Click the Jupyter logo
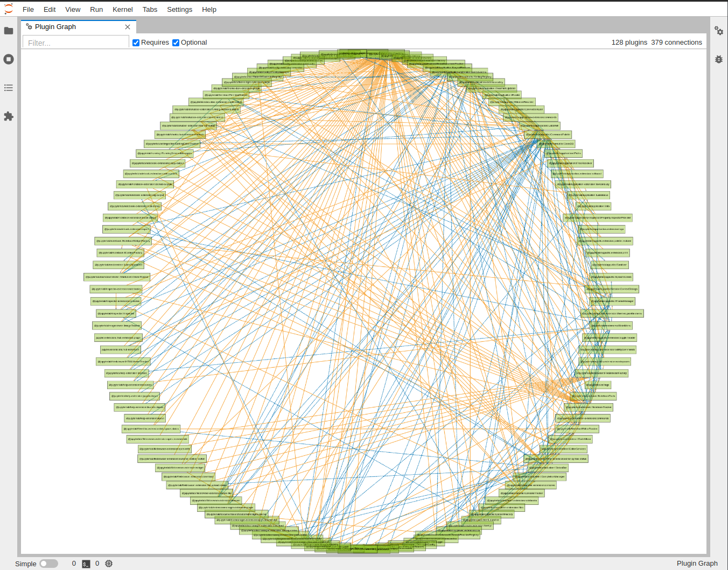728x570 pixels. (9, 9)
